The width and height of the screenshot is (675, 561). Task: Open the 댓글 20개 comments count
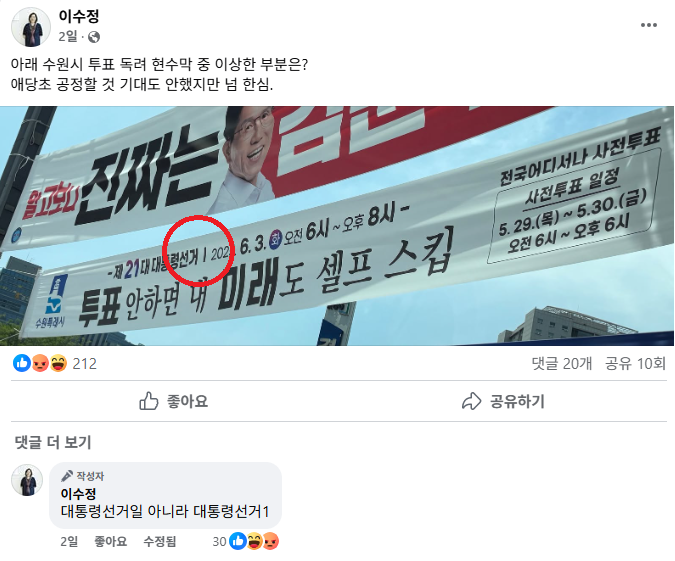562,364
